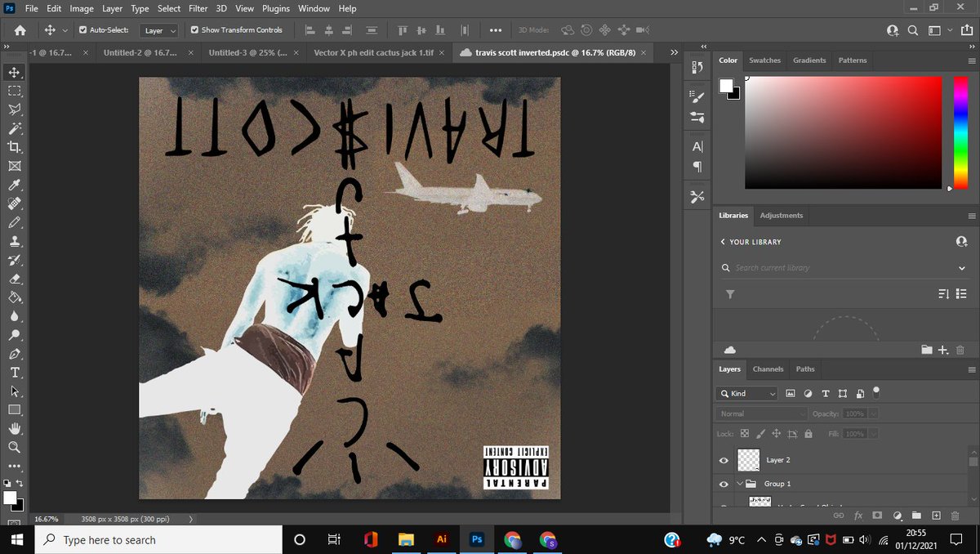Select the Pen tool

[x=14, y=355]
